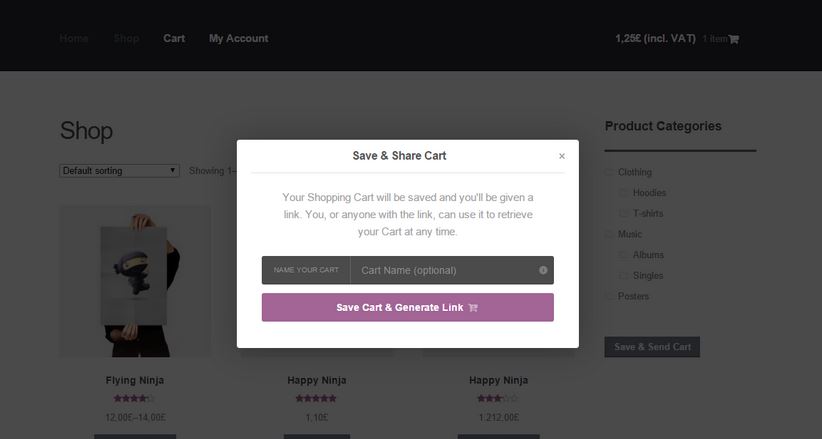Toggle the Posters category checkbox
Image resolution: width=822 pixels, height=439 pixels.
[609, 296]
